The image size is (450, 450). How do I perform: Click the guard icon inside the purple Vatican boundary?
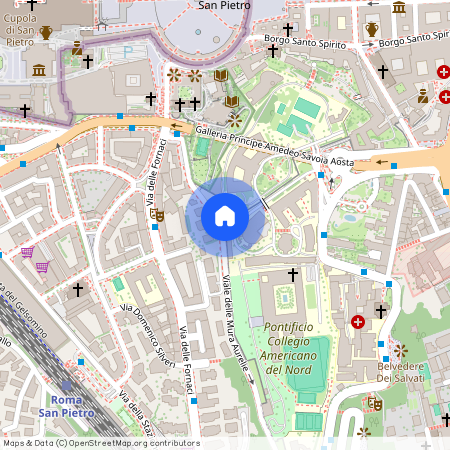tap(77, 48)
